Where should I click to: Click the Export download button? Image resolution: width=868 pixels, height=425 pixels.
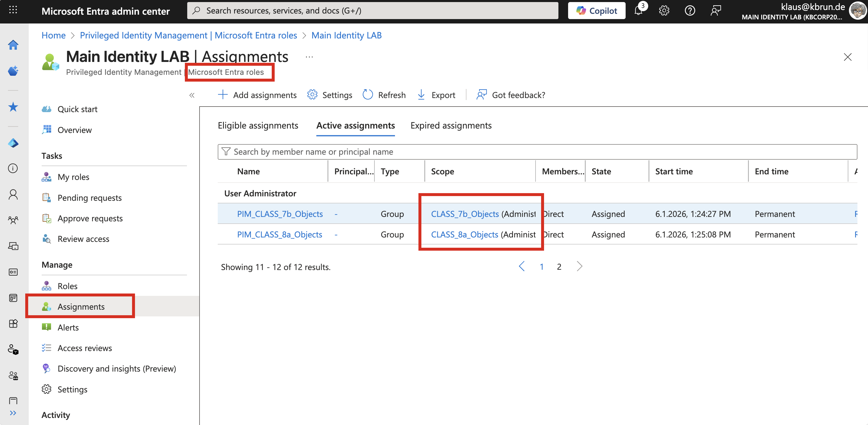tap(436, 95)
